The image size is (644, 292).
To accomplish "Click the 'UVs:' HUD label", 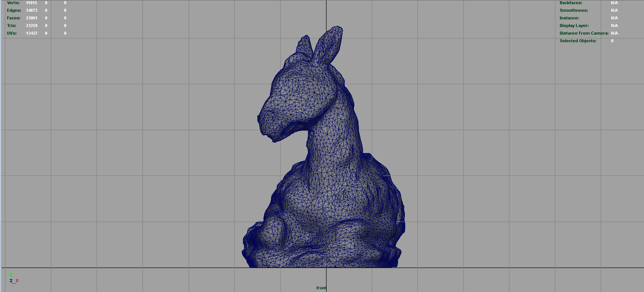I will point(12,33).
